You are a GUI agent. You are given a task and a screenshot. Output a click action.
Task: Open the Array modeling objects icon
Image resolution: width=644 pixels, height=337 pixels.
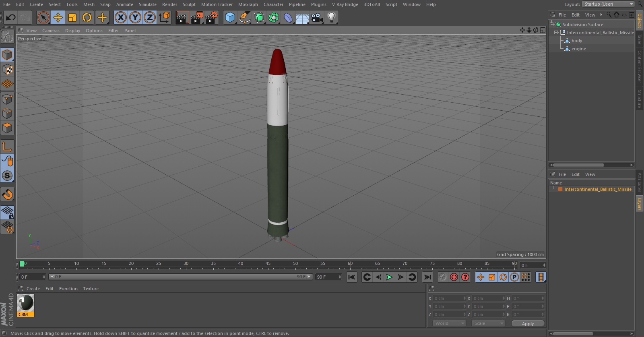(x=274, y=17)
